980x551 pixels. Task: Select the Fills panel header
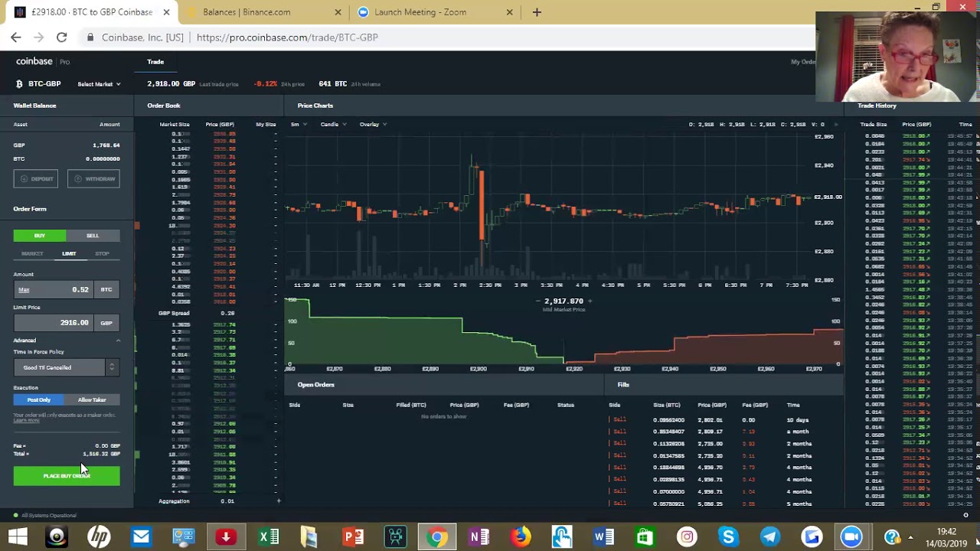623,385
